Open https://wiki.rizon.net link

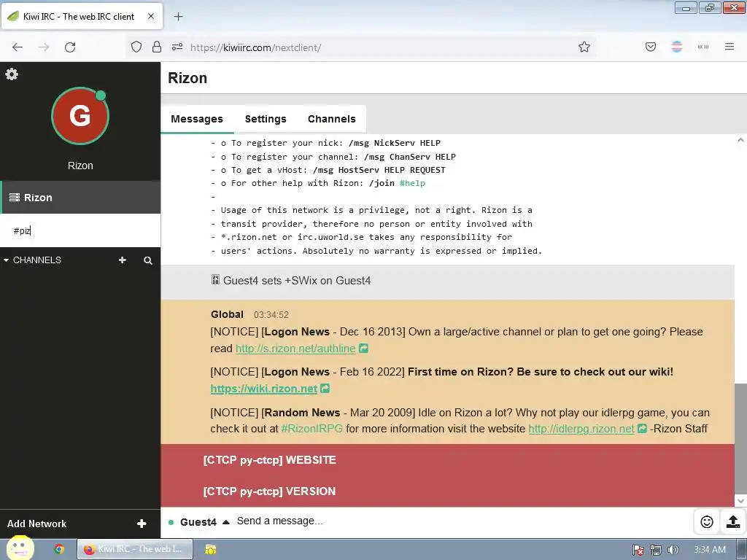(264, 389)
